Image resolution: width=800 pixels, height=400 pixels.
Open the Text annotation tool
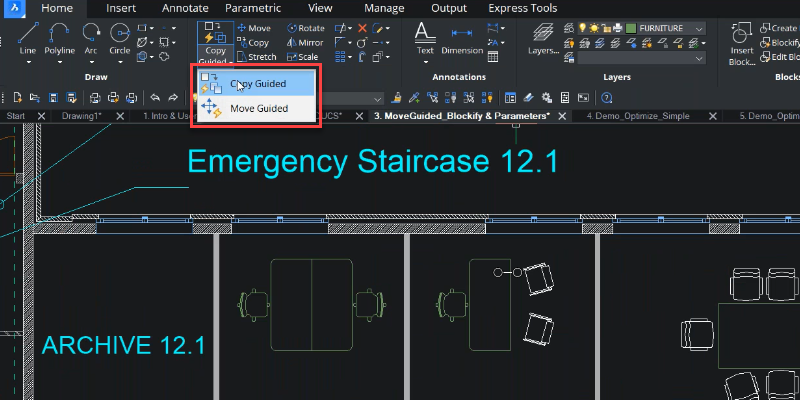coord(425,38)
